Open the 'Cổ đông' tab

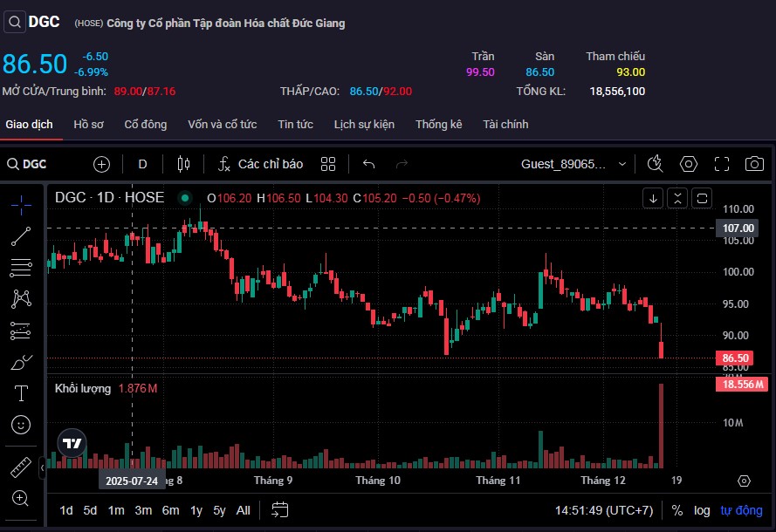point(146,125)
